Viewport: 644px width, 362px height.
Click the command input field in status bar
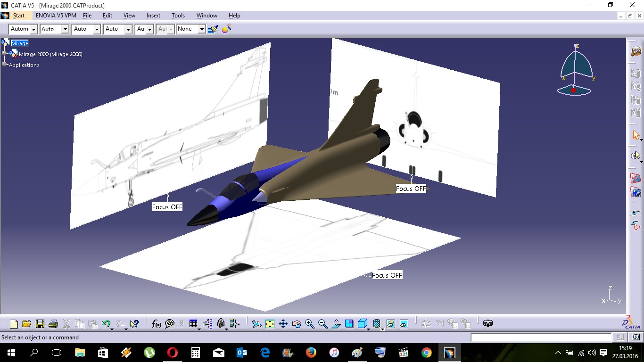tap(541, 337)
